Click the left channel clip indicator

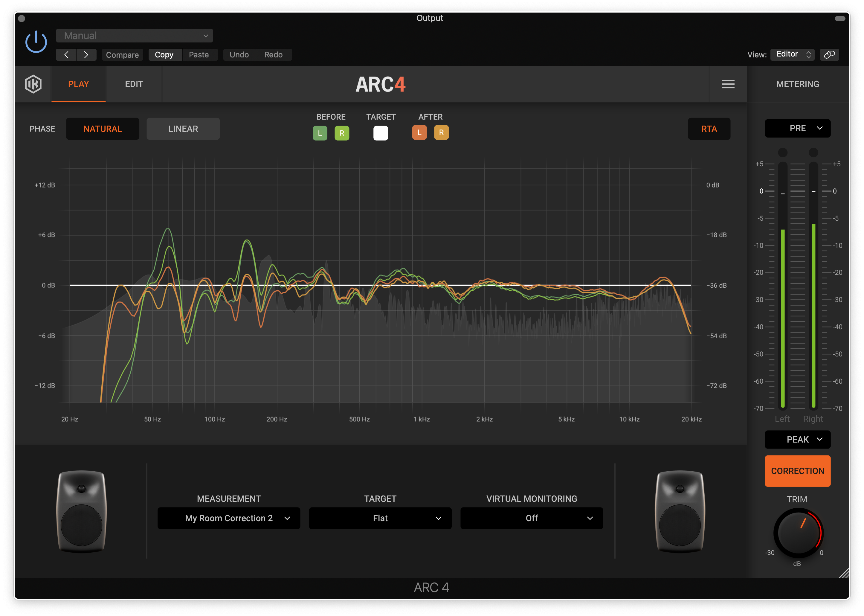(782, 153)
